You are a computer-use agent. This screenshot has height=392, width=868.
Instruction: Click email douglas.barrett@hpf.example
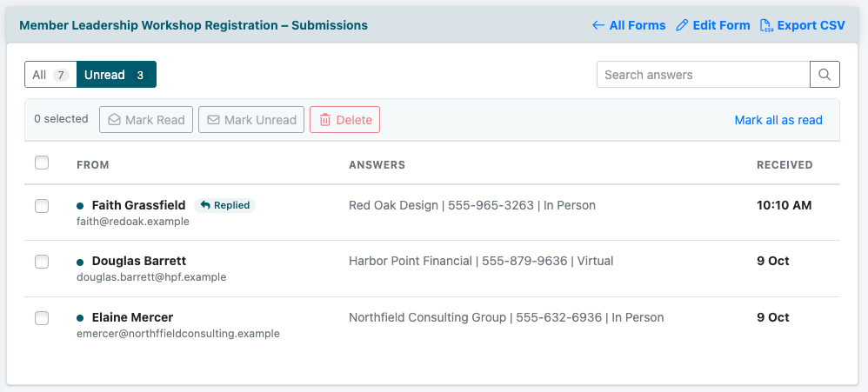coord(151,277)
